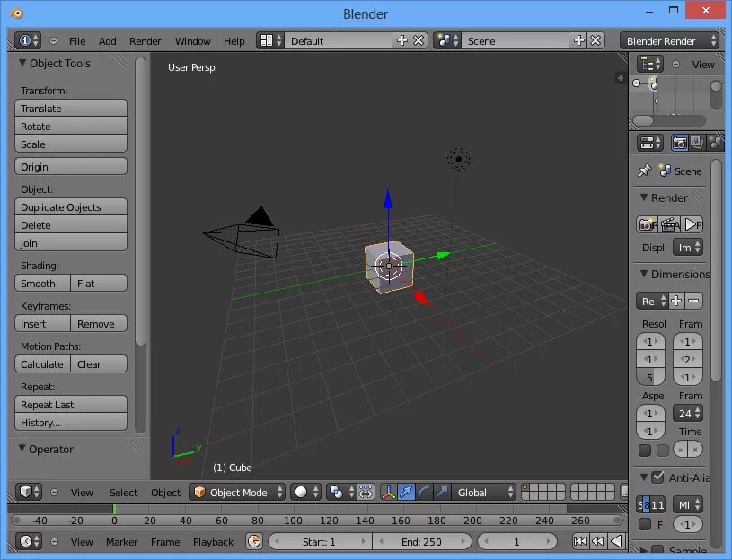This screenshot has width=732, height=560.
Task: Open the File menu
Action: [77, 41]
